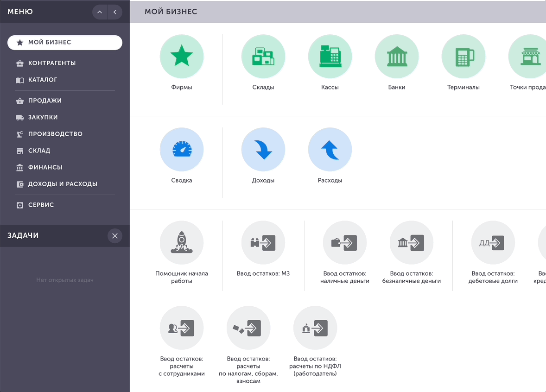Open the Склады warehouses icon
The image size is (546, 392).
click(263, 57)
